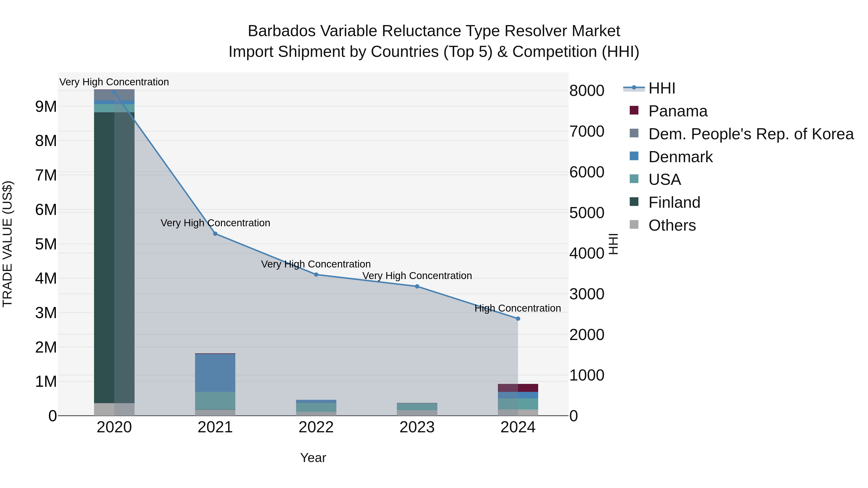Toggle USA legend entry
The image size is (868, 488).
[655, 180]
